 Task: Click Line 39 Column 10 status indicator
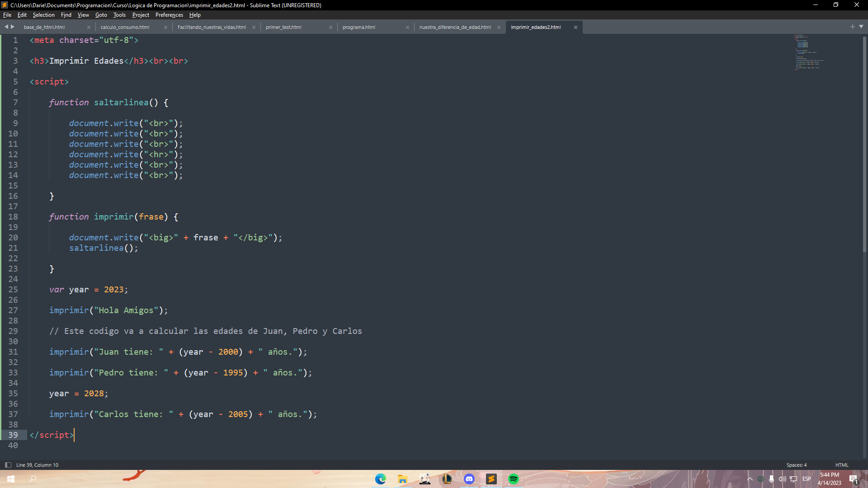pos(37,465)
